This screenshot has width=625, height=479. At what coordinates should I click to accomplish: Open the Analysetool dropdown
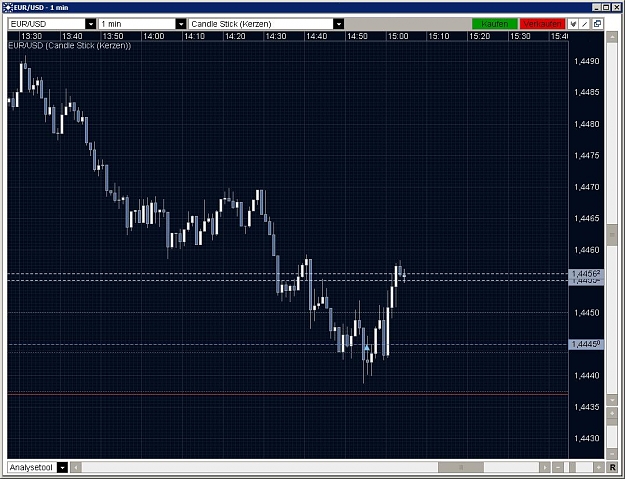pos(38,467)
